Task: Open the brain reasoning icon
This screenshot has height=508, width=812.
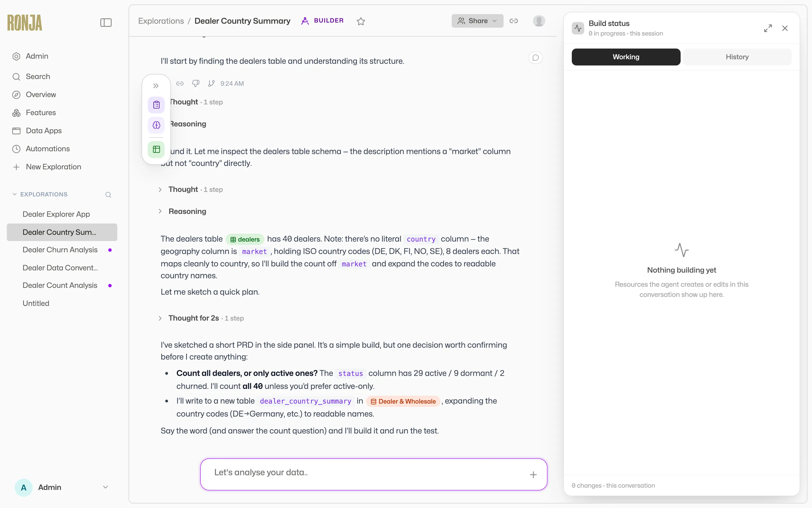Action: coord(156,125)
